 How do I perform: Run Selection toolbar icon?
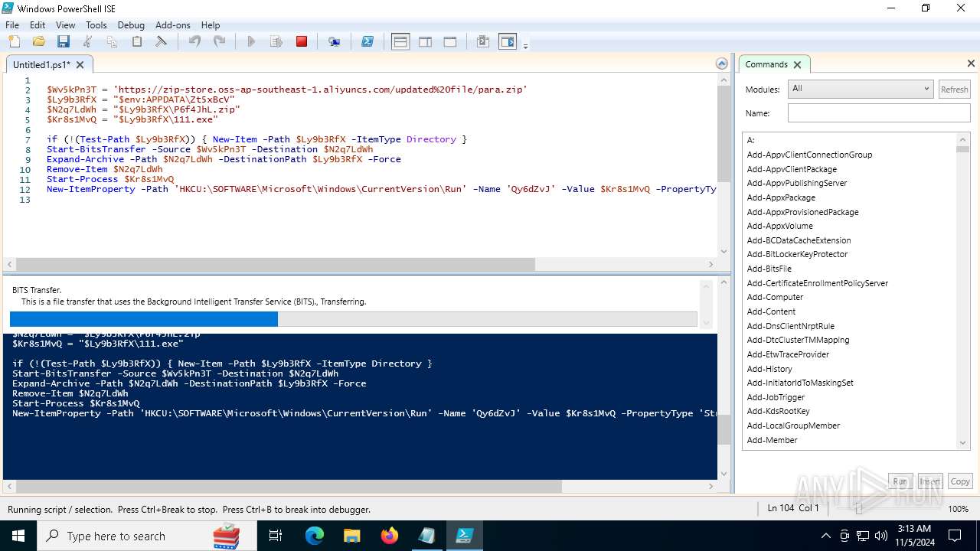tap(276, 41)
